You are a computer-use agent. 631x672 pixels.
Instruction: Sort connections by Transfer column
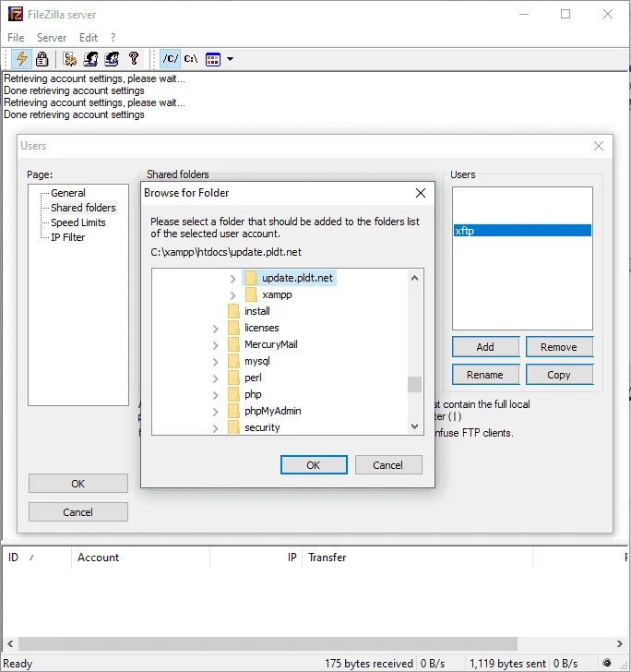point(417,558)
